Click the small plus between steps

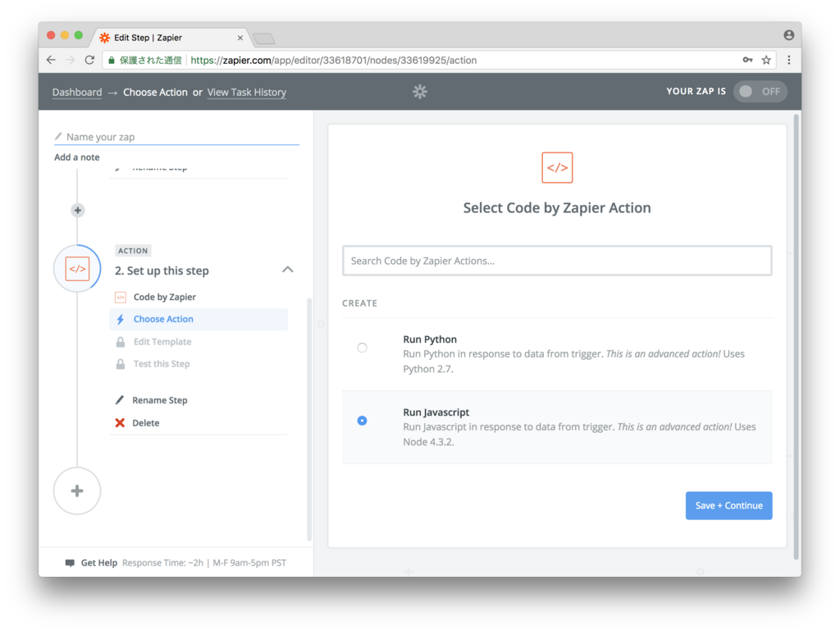[78, 211]
